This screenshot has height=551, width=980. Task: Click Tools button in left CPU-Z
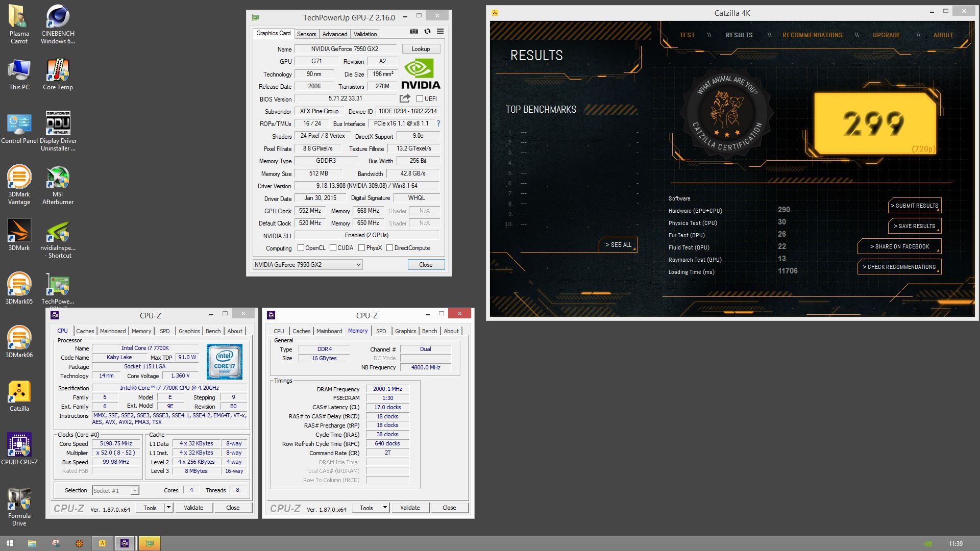150,508
